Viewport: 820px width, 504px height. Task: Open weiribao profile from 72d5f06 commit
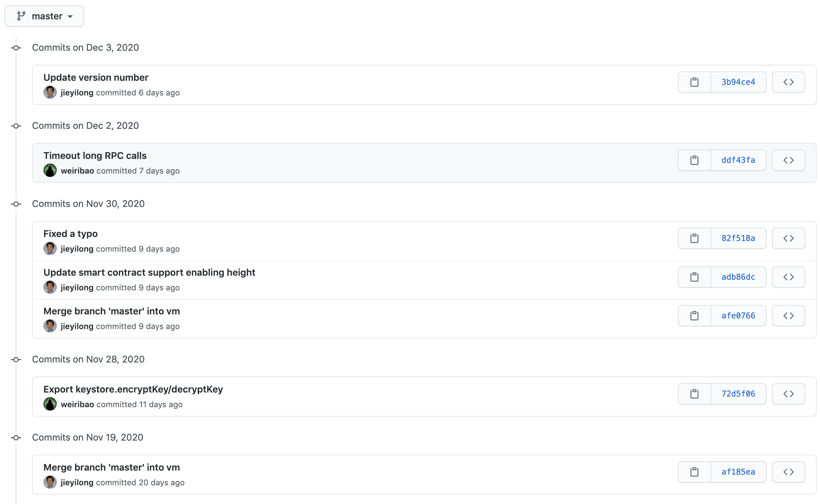point(77,405)
